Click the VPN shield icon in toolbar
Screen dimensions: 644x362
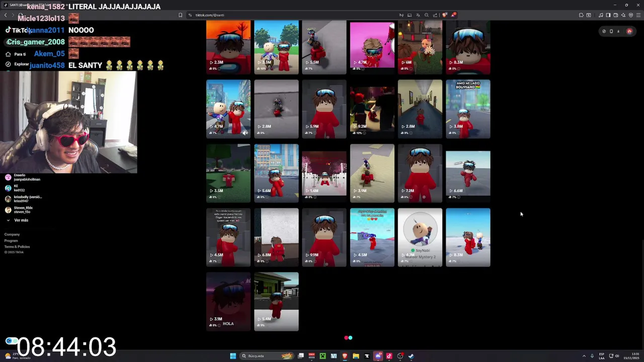[631, 15]
